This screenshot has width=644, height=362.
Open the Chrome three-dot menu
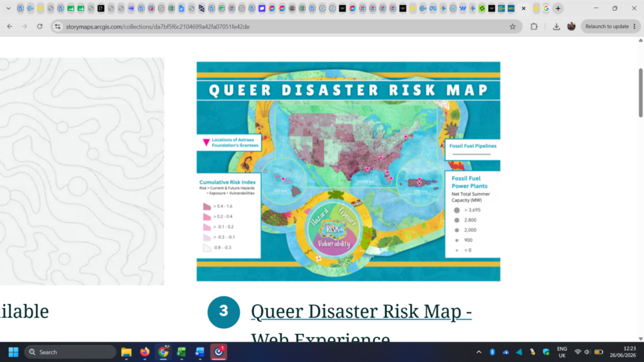[x=635, y=26]
